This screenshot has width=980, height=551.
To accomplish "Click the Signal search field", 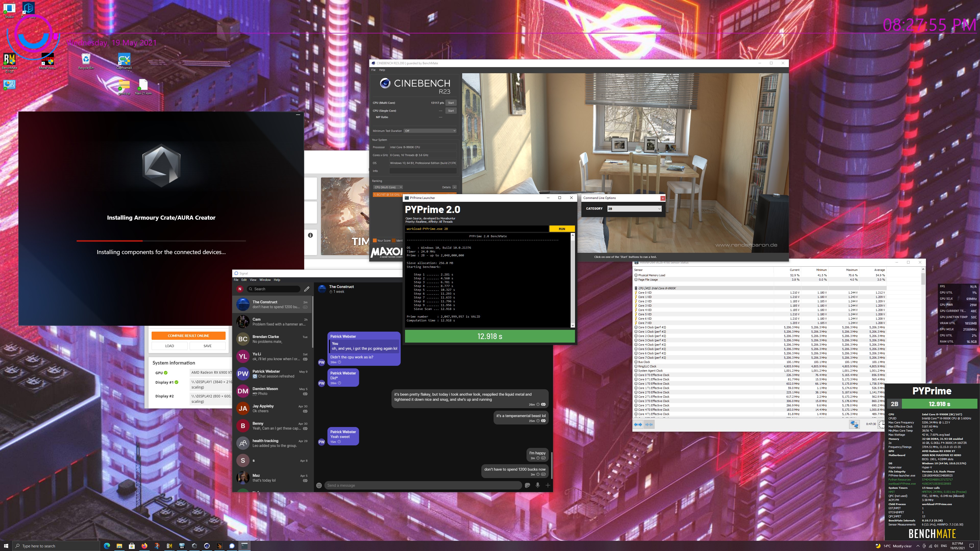I will pyautogui.click(x=274, y=289).
